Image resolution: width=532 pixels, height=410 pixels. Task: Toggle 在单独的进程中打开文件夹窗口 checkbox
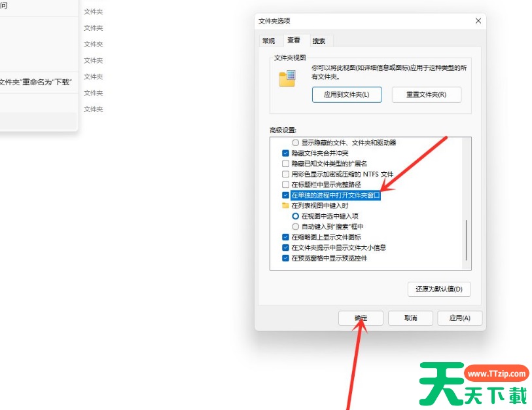coord(285,195)
